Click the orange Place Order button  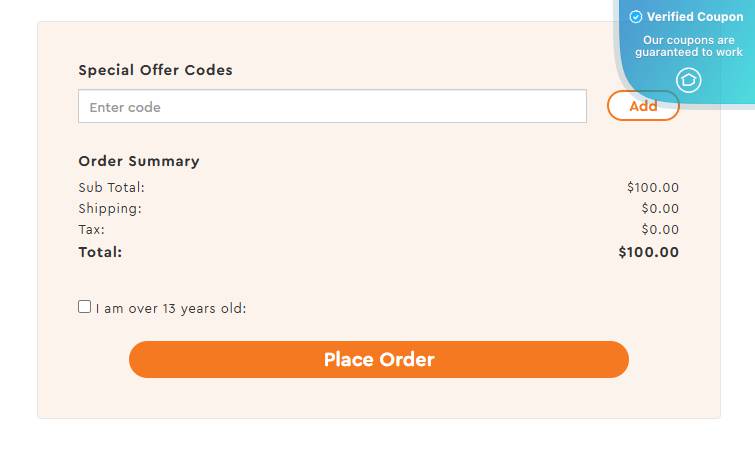tap(378, 360)
